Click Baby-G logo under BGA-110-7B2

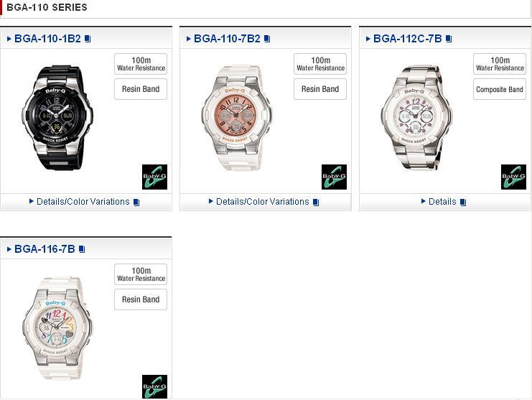coord(334,177)
